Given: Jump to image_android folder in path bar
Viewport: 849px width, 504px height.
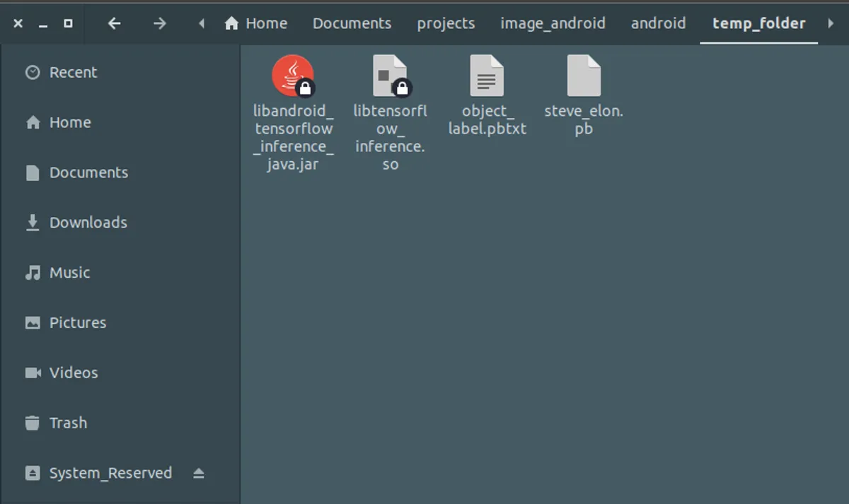Looking at the screenshot, I should [x=553, y=23].
